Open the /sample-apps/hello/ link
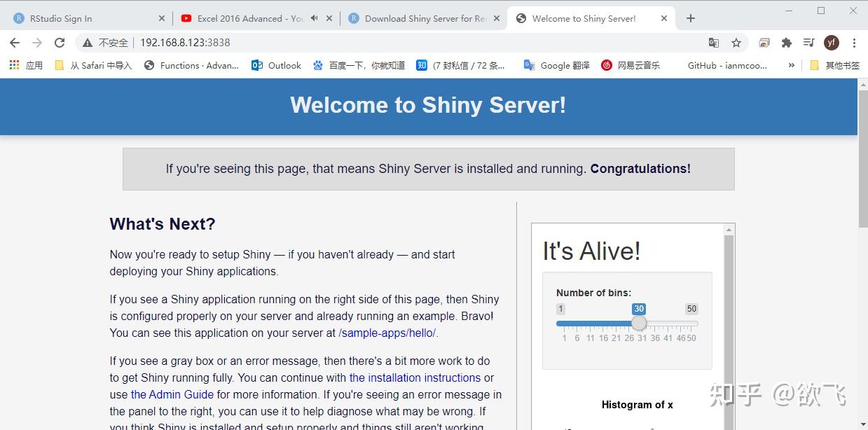 (387, 333)
